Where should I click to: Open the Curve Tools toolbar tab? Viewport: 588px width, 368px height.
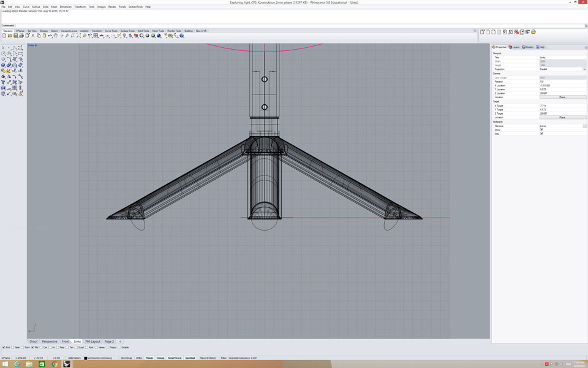point(111,31)
